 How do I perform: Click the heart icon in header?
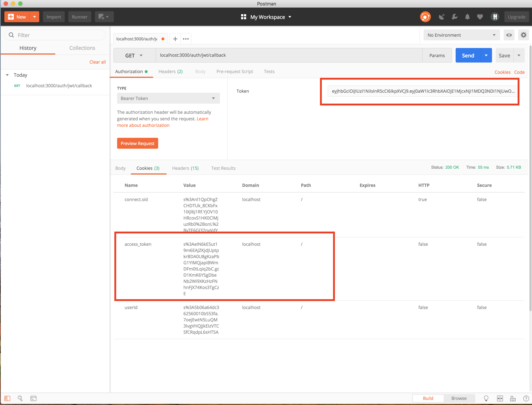coord(480,17)
